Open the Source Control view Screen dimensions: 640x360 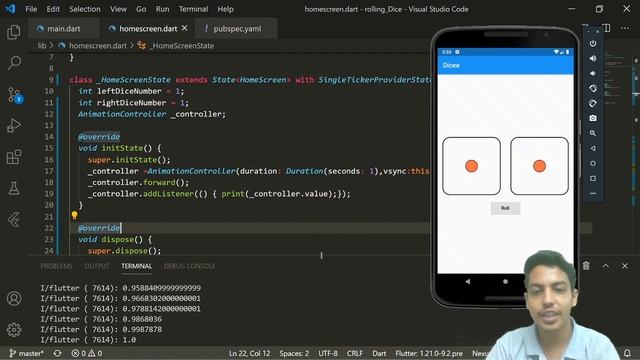click(15, 95)
